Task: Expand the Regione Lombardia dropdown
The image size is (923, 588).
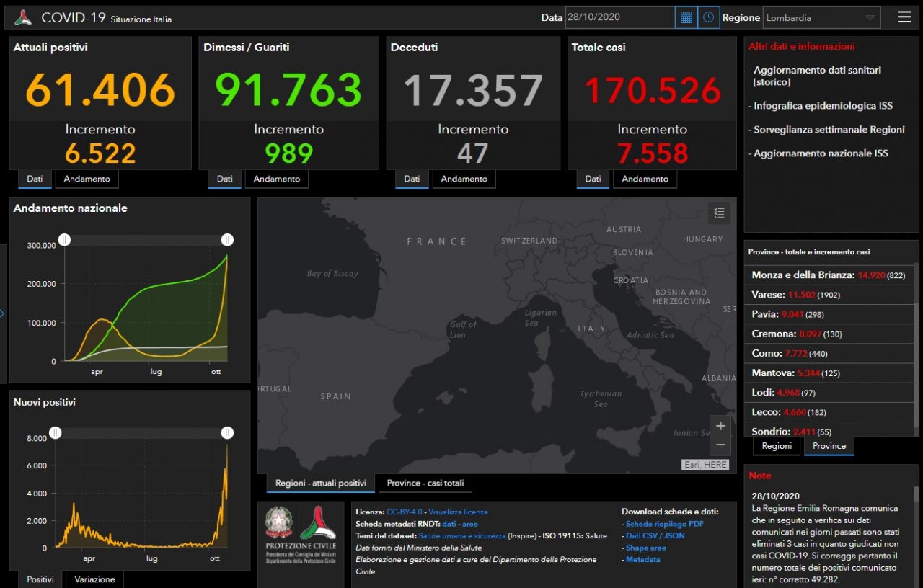Action: tap(821, 17)
